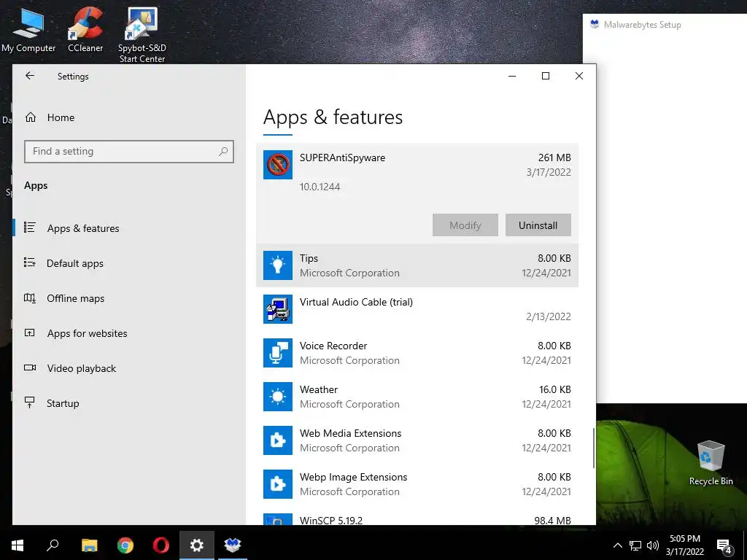Select the Tips app row
The image size is (747, 560).
tap(417, 265)
